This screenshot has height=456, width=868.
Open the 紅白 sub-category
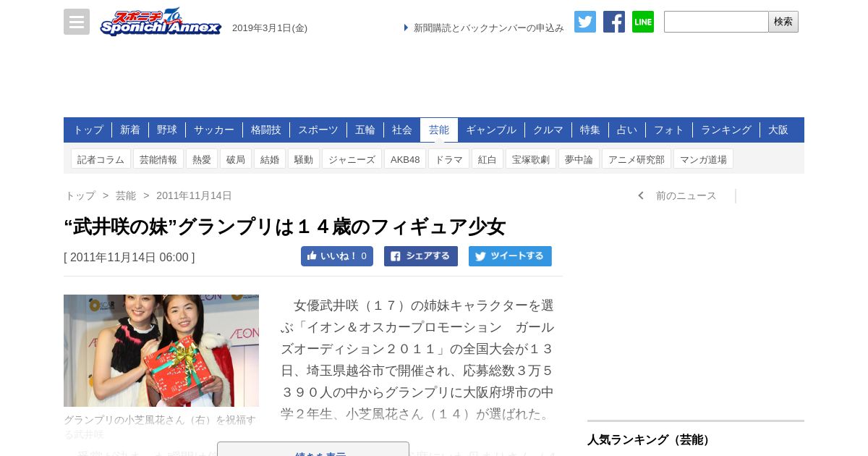[x=488, y=159]
